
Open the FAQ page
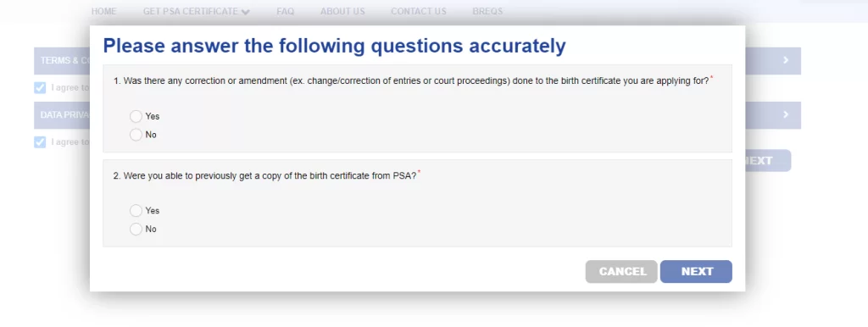click(285, 11)
